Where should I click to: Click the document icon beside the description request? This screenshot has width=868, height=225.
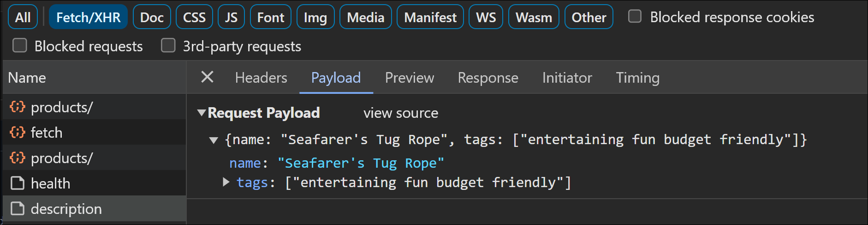click(18, 209)
